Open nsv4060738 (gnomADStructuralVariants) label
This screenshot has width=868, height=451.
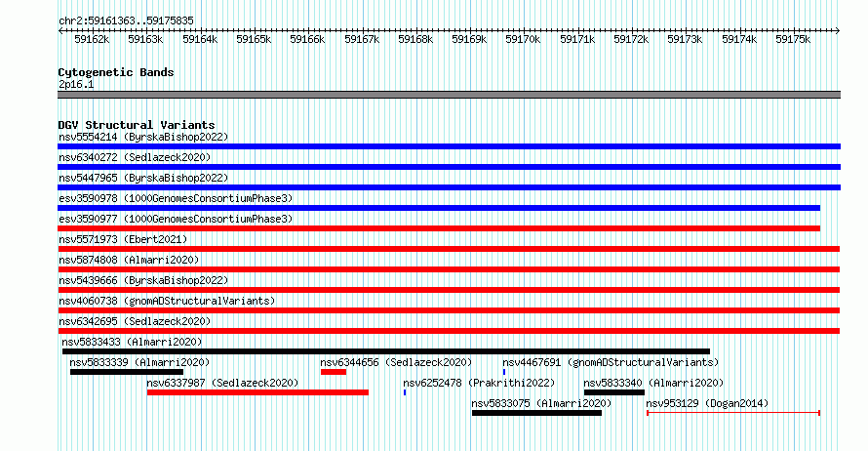click(x=167, y=301)
